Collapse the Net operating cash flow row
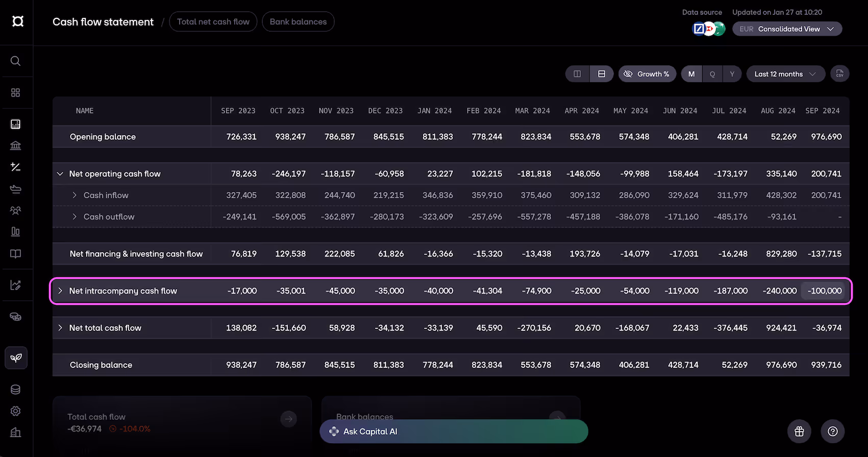Image resolution: width=868 pixels, height=457 pixels. [x=60, y=174]
